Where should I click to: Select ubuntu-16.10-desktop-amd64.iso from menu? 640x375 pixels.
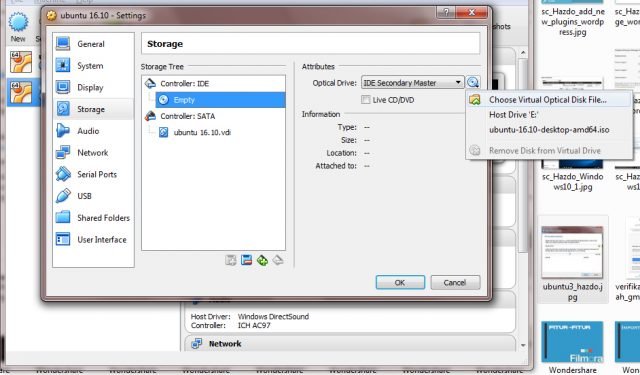[x=549, y=130]
